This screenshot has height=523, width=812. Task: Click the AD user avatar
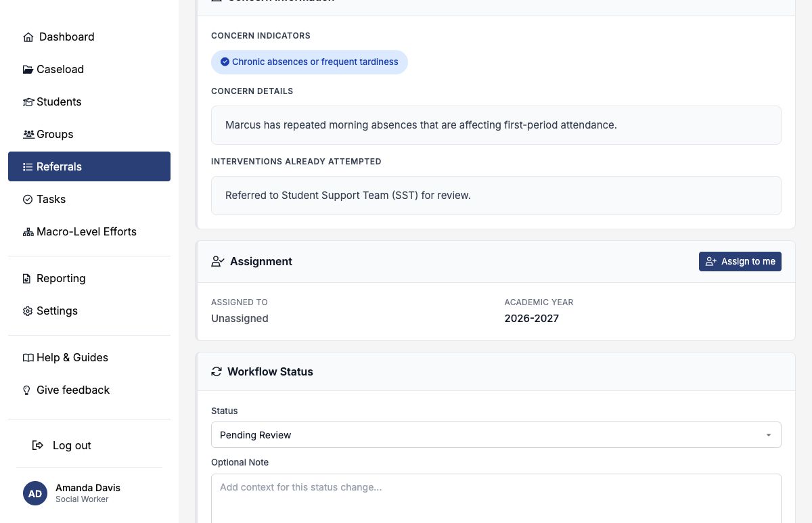35,493
